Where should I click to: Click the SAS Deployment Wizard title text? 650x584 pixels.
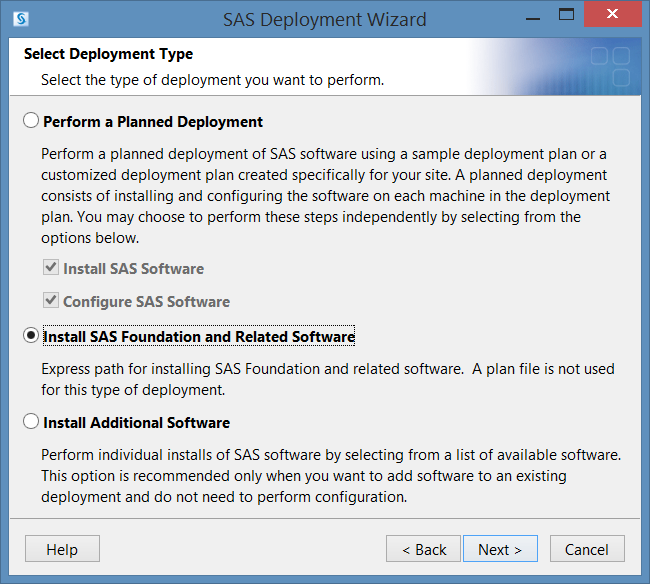[325, 19]
